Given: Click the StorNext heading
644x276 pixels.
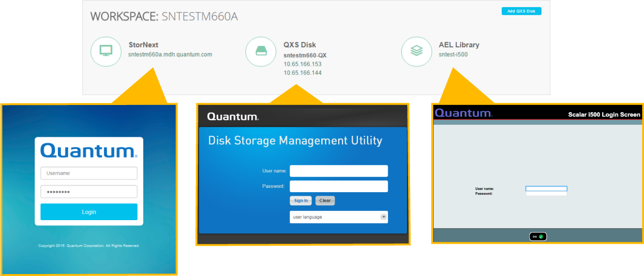Looking at the screenshot, I should (143, 45).
